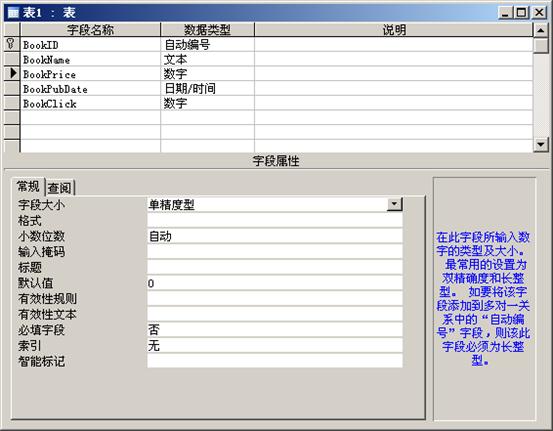Switch to the 查阅 tab
Screen dimensions: 553x431
tap(60, 188)
